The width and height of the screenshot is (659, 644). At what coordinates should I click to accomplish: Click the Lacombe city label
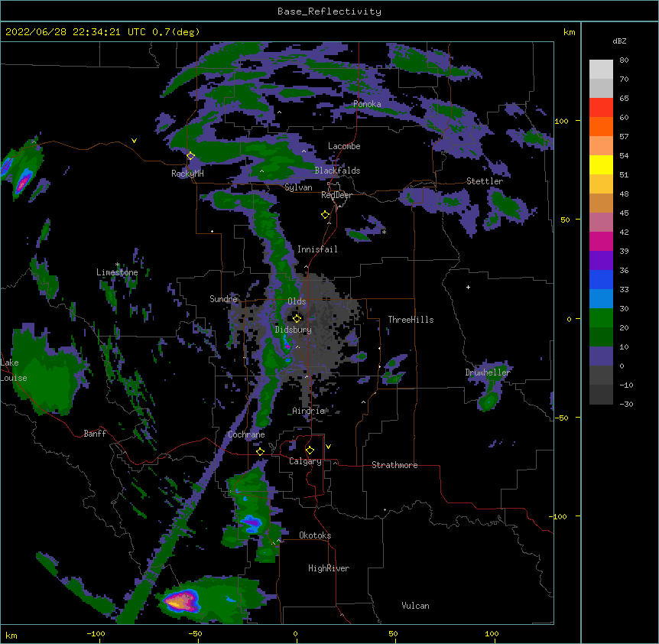point(344,146)
